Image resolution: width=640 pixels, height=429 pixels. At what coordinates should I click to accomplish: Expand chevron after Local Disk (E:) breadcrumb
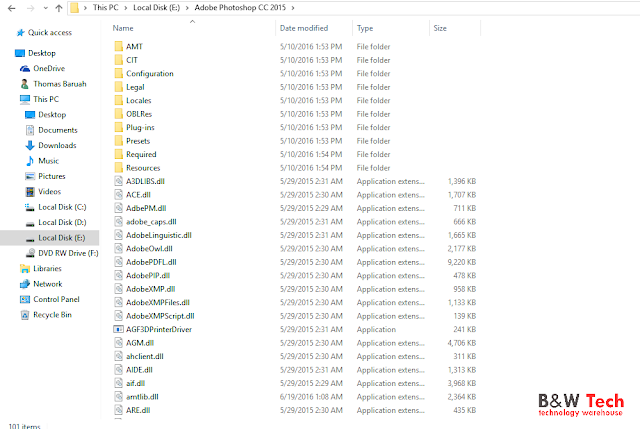187,8
